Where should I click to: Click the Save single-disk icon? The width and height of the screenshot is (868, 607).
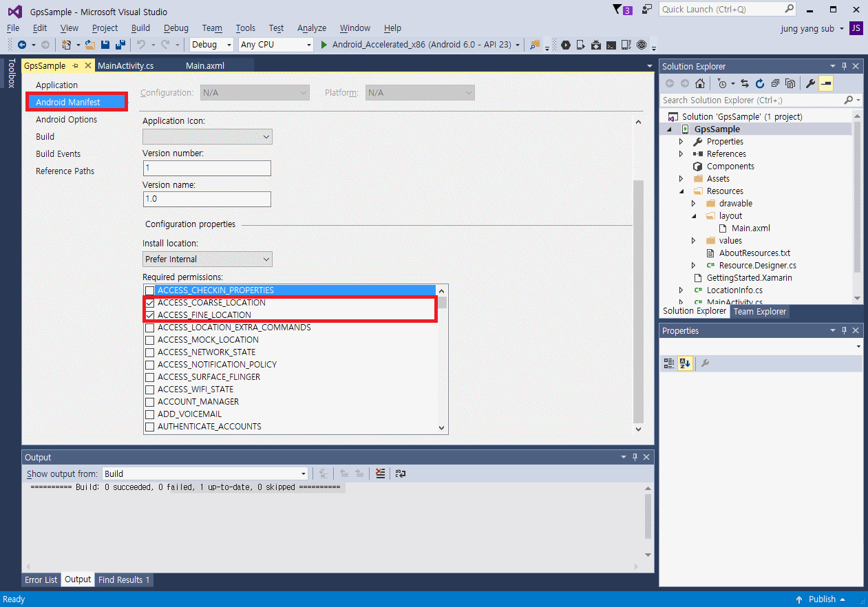pos(105,45)
